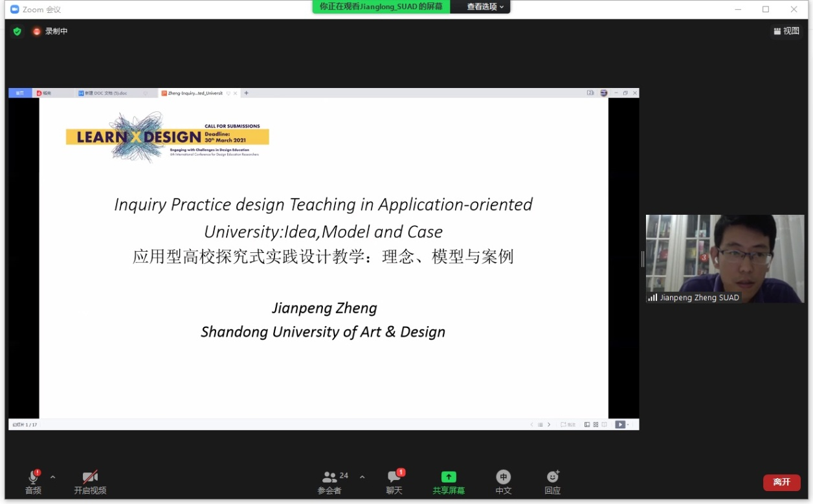
Task: Open slide sorter grid view in presentation
Action: tap(596, 424)
